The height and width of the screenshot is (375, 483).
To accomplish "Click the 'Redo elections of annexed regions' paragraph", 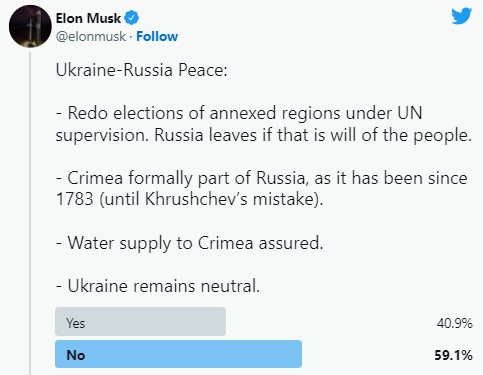I will pyautogui.click(x=264, y=124).
